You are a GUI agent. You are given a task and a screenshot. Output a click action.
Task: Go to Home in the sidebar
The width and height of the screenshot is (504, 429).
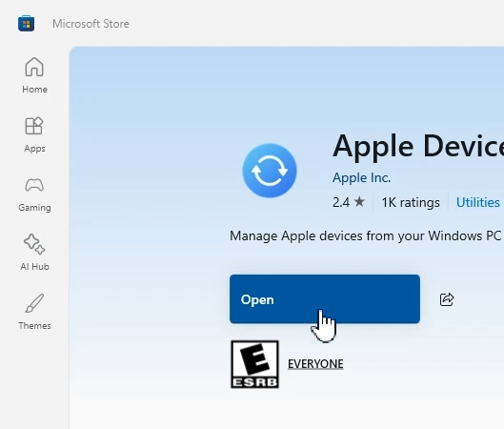34,75
